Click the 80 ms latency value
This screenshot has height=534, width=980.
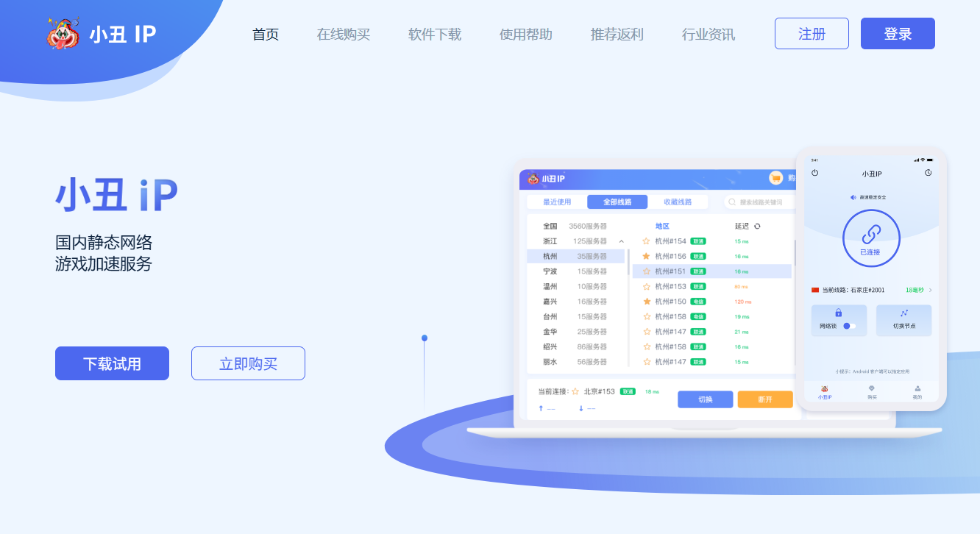click(x=741, y=287)
